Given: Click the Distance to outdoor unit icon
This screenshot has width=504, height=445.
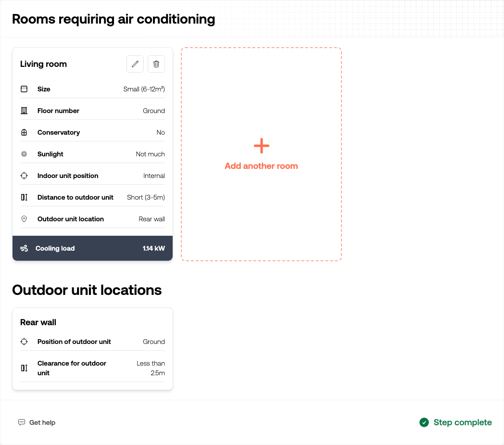Looking at the screenshot, I should [24, 197].
